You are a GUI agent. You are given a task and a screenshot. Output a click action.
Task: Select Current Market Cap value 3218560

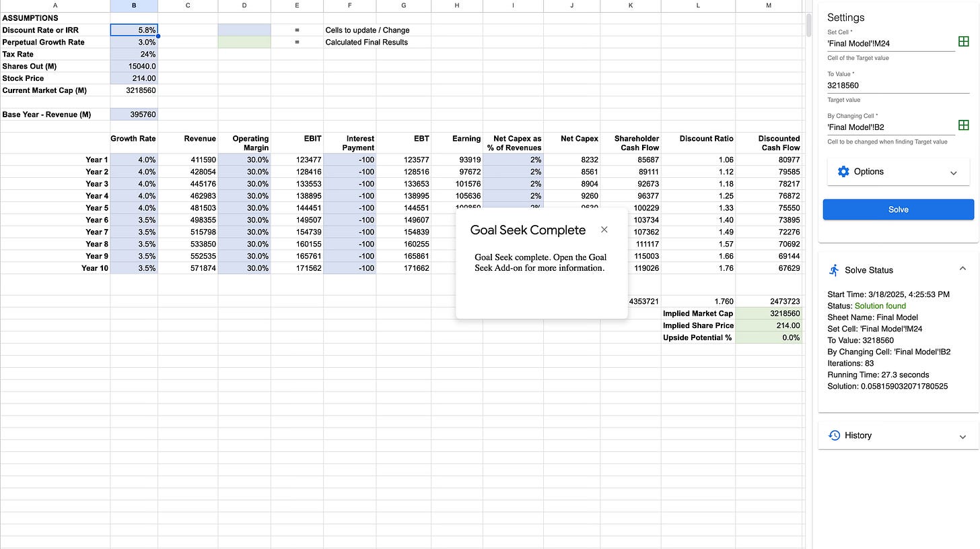point(134,90)
